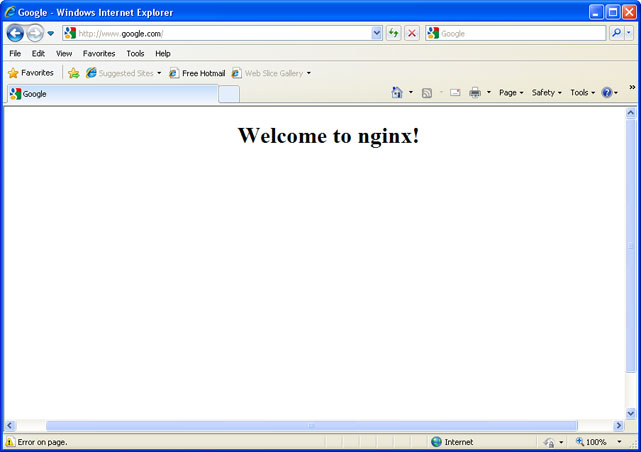The height and width of the screenshot is (452, 641).
Task: Open the Help menu
Action: pyautogui.click(x=163, y=54)
